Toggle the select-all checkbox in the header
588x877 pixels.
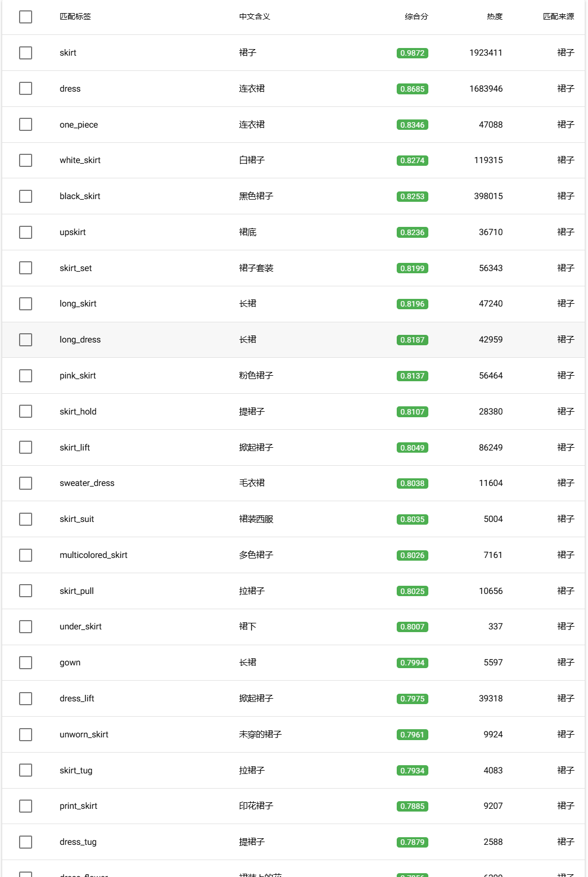click(26, 17)
